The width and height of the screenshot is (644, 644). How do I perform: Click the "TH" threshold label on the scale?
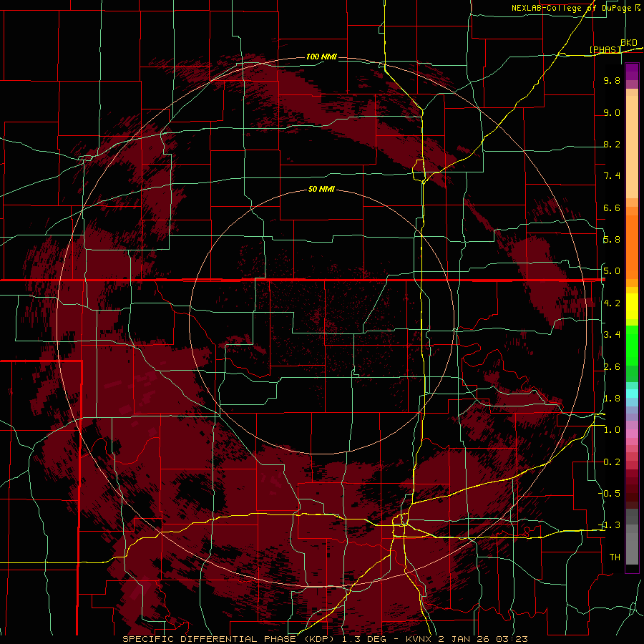[x=615, y=557]
